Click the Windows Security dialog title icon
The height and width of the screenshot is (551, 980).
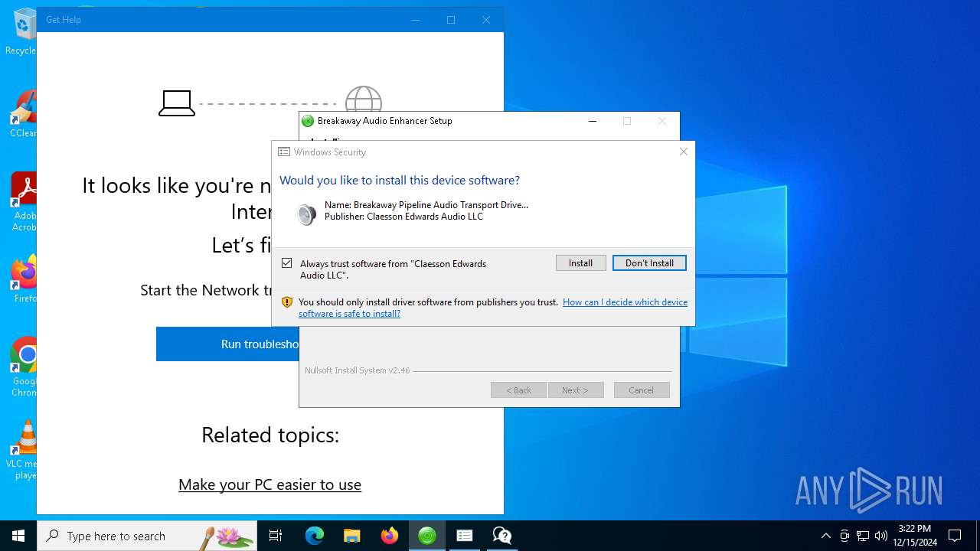(x=284, y=152)
